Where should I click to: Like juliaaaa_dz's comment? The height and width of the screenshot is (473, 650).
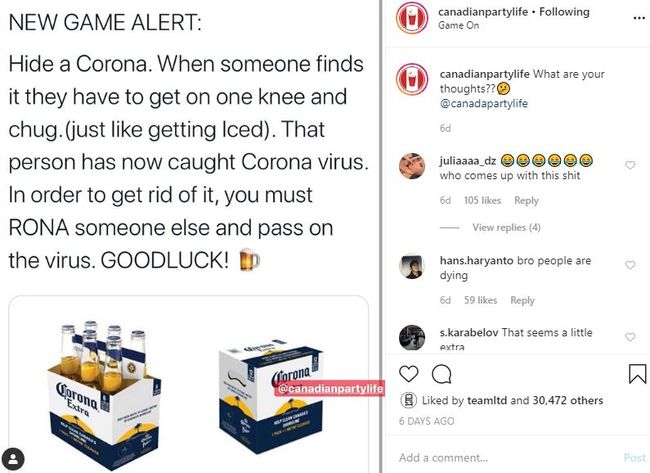point(630,165)
